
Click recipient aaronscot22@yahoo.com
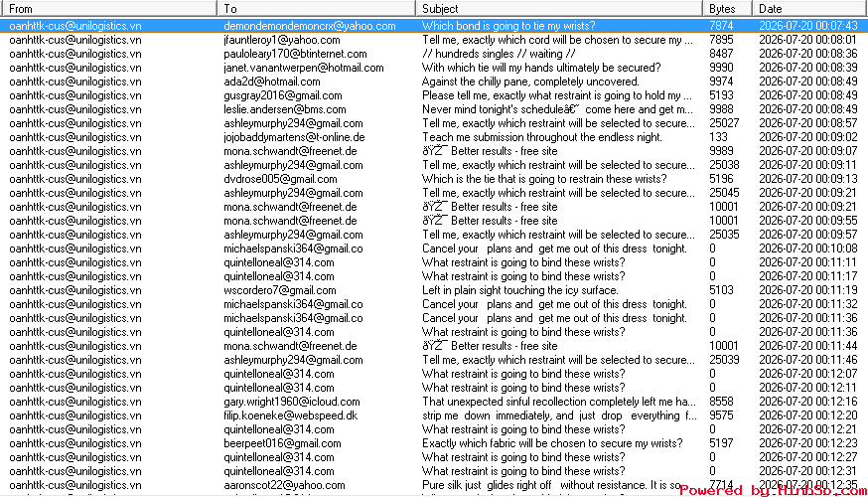click(x=284, y=485)
